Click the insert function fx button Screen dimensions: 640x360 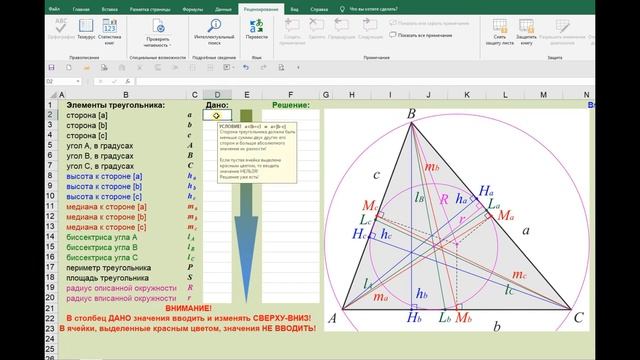(x=127, y=82)
